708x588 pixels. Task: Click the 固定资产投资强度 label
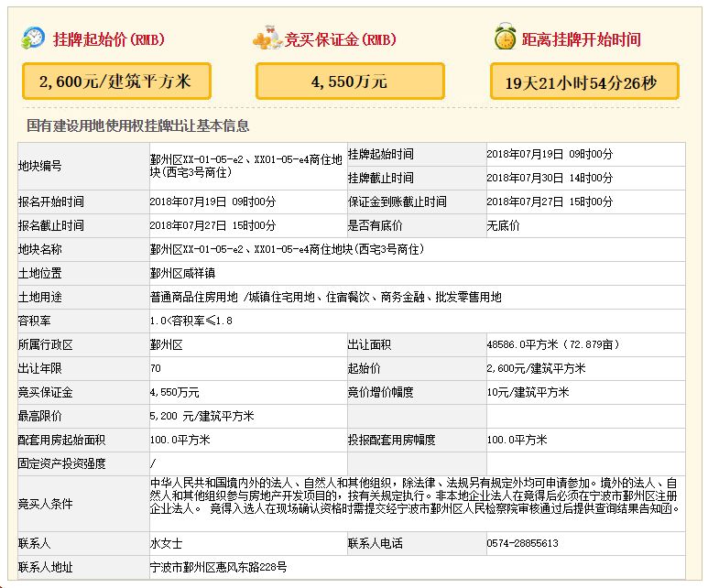coord(62,463)
